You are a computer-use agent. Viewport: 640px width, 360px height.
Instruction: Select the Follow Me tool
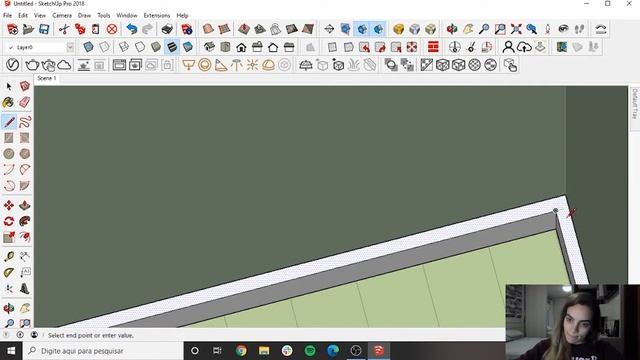tap(24, 221)
